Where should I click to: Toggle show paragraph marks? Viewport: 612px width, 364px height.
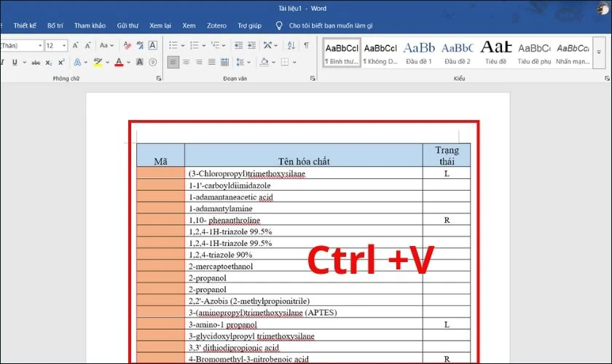click(x=307, y=45)
